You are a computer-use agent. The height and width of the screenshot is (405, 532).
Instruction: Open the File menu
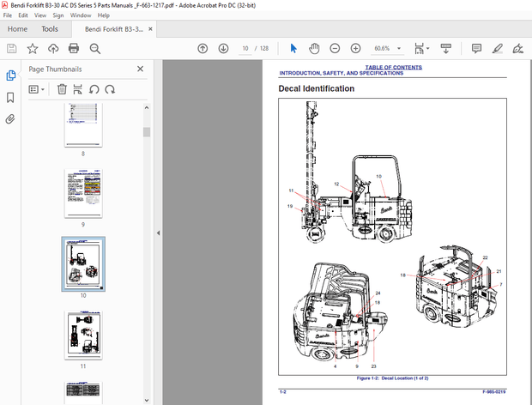coord(8,15)
